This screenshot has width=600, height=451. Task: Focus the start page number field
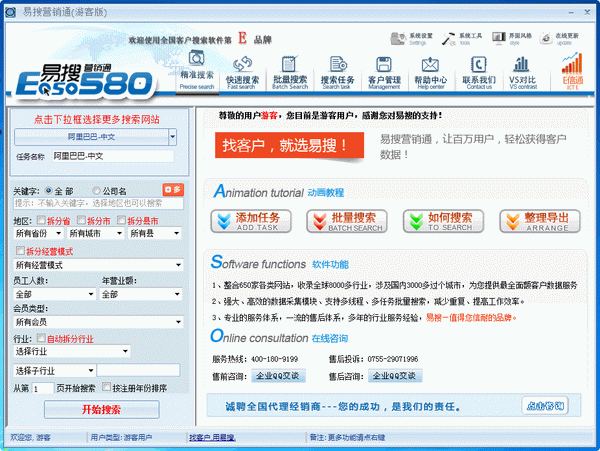pyautogui.click(x=42, y=389)
